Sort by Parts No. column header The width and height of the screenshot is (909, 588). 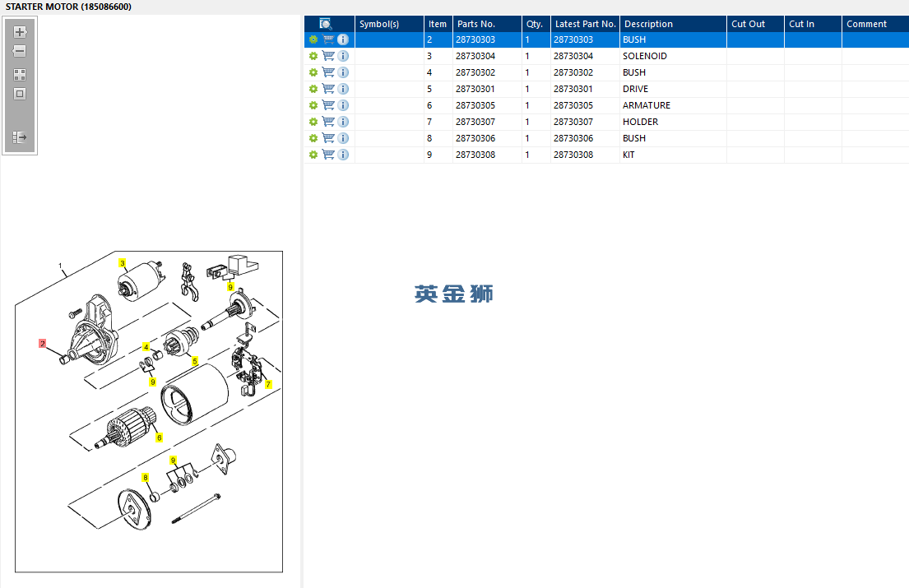[487, 24]
